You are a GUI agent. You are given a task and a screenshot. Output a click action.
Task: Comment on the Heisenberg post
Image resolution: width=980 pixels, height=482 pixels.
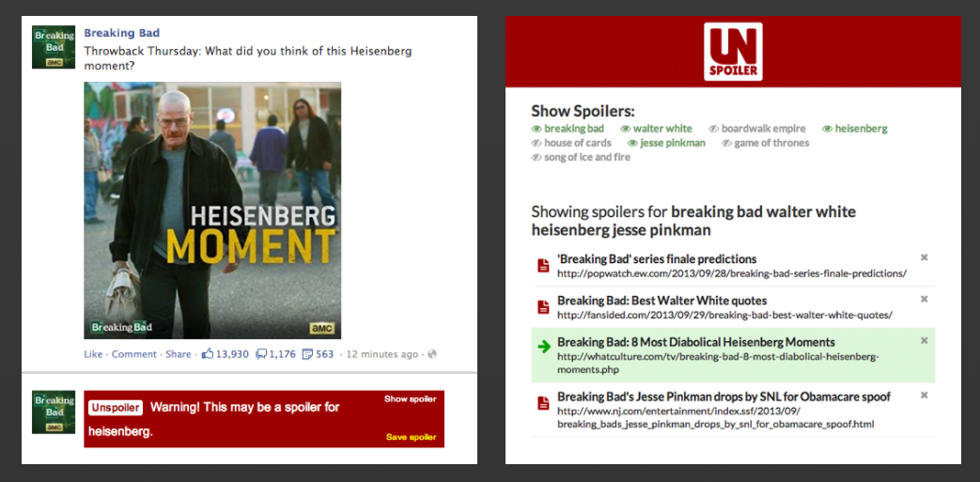pyautogui.click(x=134, y=354)
